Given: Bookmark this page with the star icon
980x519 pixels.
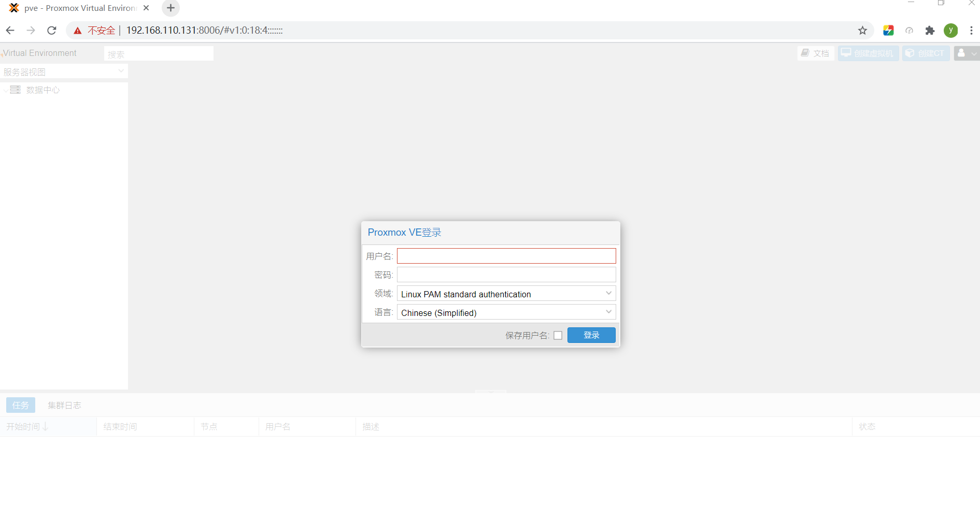Looking at the screenshot, I should point(862,31).
